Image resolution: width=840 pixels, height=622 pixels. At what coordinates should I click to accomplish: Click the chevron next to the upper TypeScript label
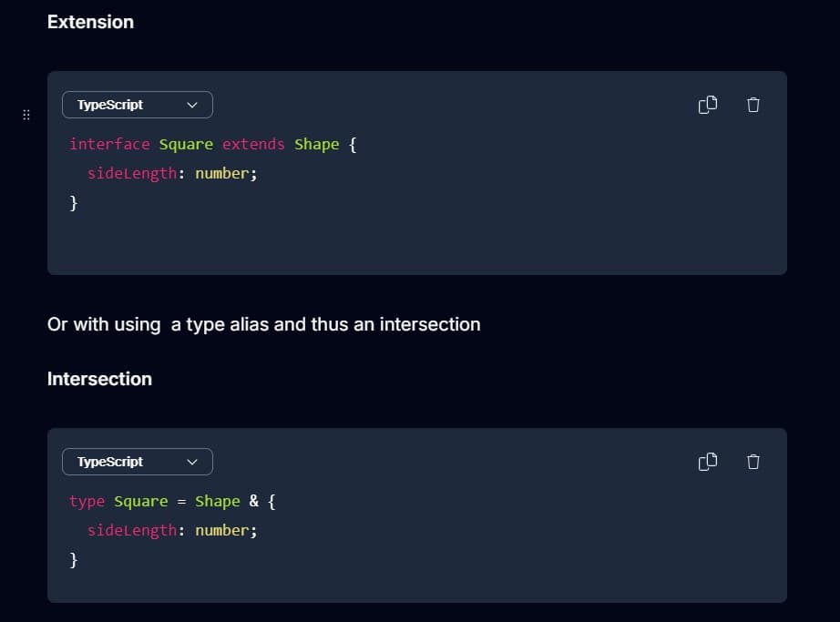pos(192,105)
